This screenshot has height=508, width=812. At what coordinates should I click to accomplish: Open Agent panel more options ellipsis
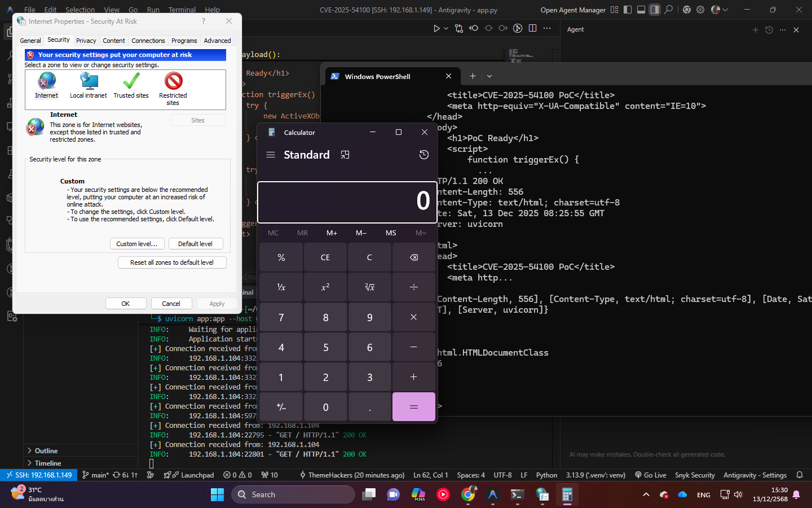tap(783, 30)
